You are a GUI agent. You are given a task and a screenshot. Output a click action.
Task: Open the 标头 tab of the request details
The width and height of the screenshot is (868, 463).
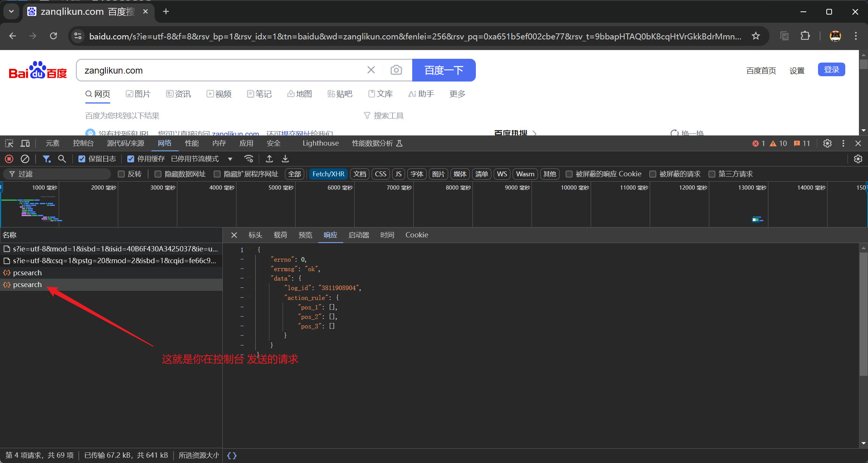point(255,235)
